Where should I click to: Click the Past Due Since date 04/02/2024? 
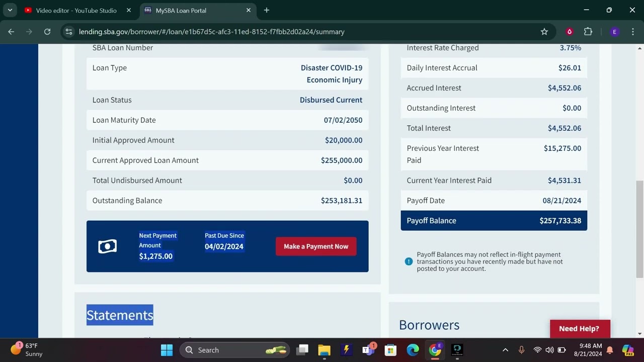[224, 246]
